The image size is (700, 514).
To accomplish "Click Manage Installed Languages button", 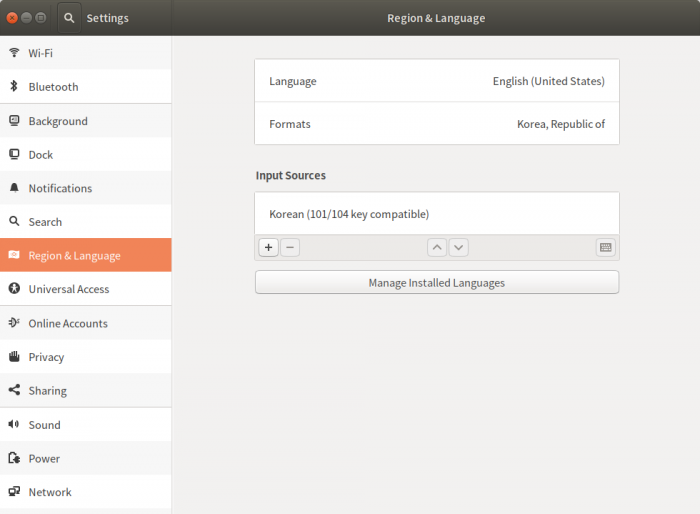I will pos(436,283).
